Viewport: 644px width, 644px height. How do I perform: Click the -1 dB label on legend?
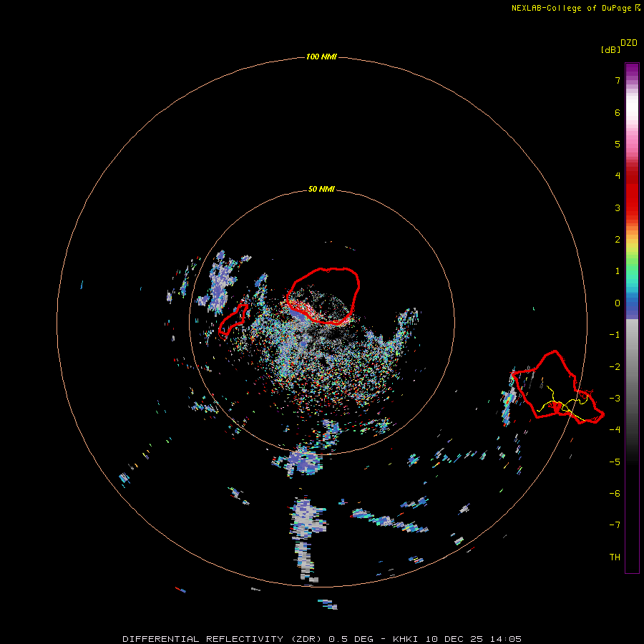point(615,335)
